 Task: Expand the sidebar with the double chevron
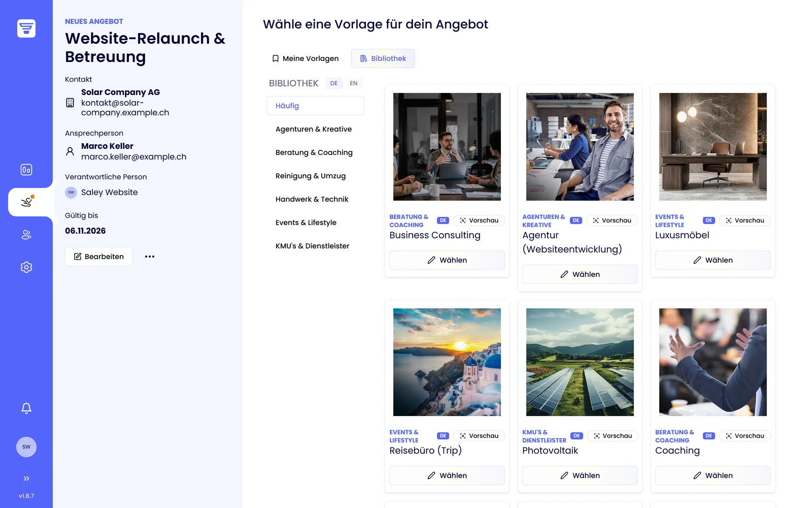[26, 479]
